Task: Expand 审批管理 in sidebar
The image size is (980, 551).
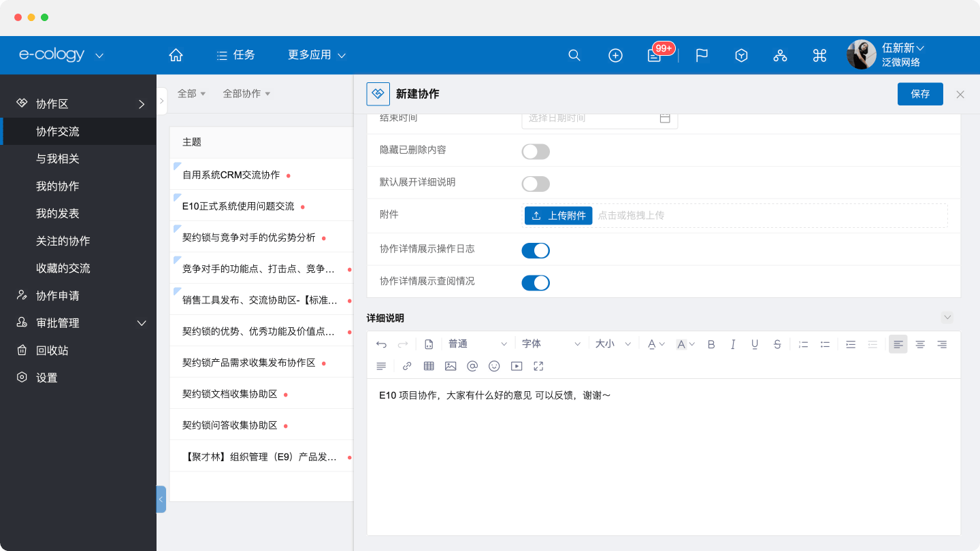Action: pos(142,323)
